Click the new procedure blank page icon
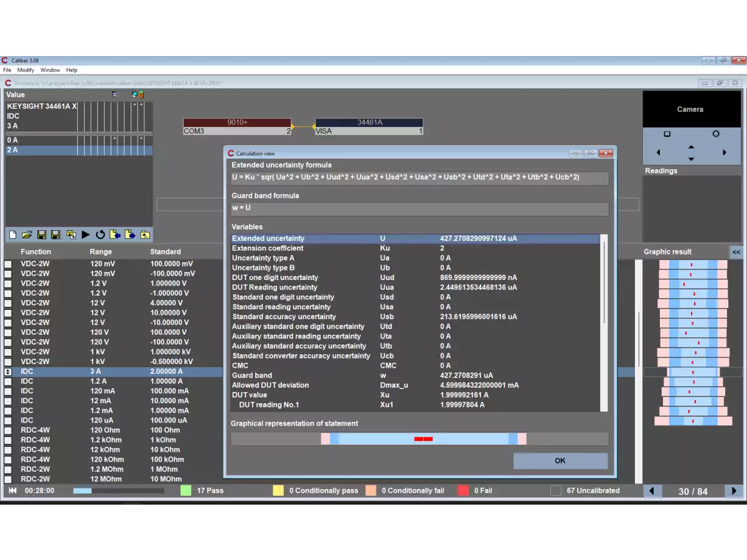747x560 pixels. pyautogui.click(x=12, y=235)
